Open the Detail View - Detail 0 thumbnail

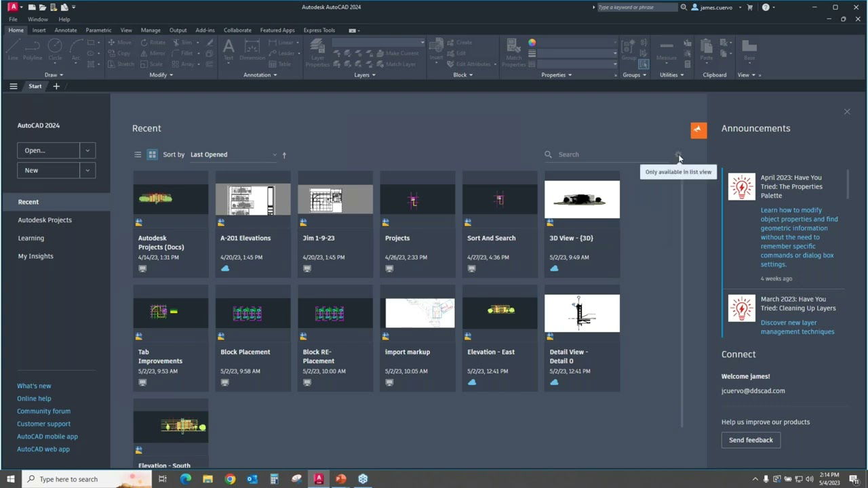[x=582, y=313]
